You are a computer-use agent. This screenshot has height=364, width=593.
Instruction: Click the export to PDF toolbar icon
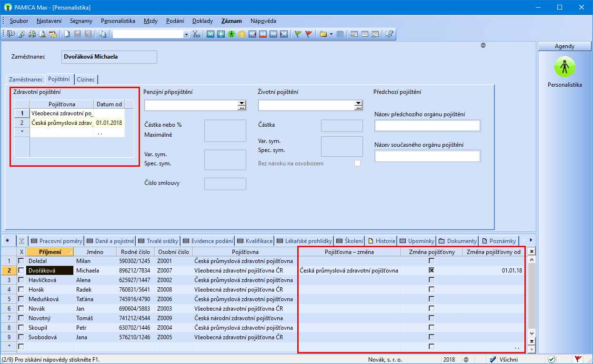coord(53,34)
